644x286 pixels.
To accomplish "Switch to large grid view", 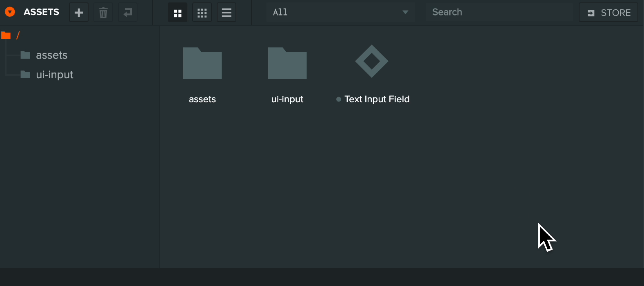I will (178, 13).
